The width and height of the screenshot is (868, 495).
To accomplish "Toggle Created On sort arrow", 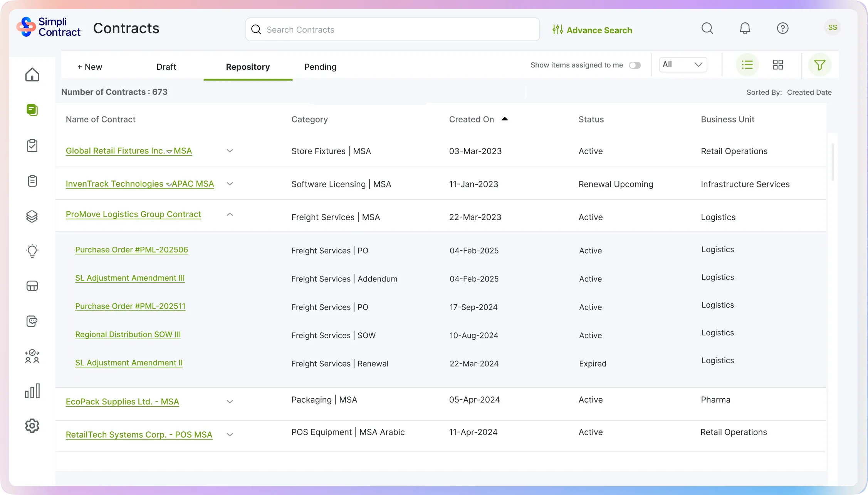I will coord(505,119).
